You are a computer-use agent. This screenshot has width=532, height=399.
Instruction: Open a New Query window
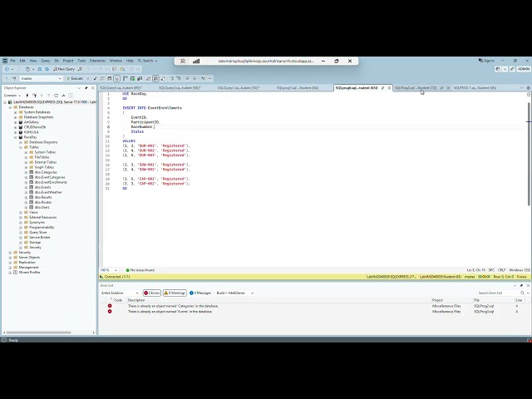pyautogui.click(x=64, y=69)
